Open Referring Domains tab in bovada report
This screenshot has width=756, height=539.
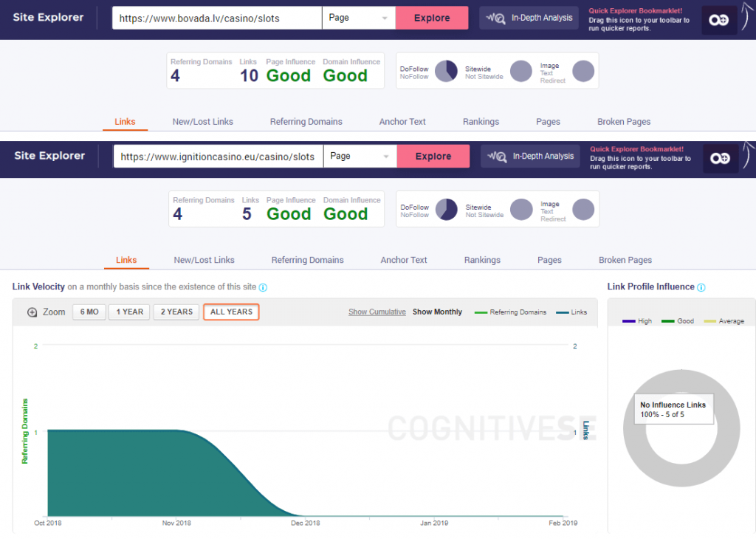click(306, 122)
